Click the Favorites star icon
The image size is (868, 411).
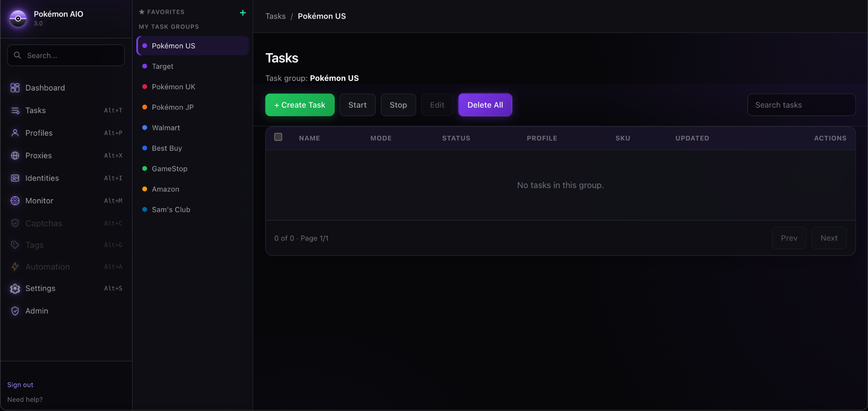pos(141,12)
